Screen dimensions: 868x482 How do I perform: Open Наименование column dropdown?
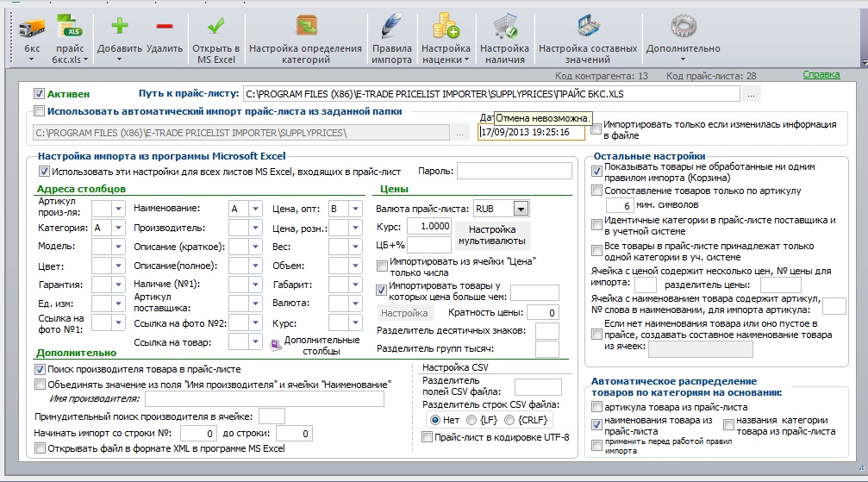[255, 209]
